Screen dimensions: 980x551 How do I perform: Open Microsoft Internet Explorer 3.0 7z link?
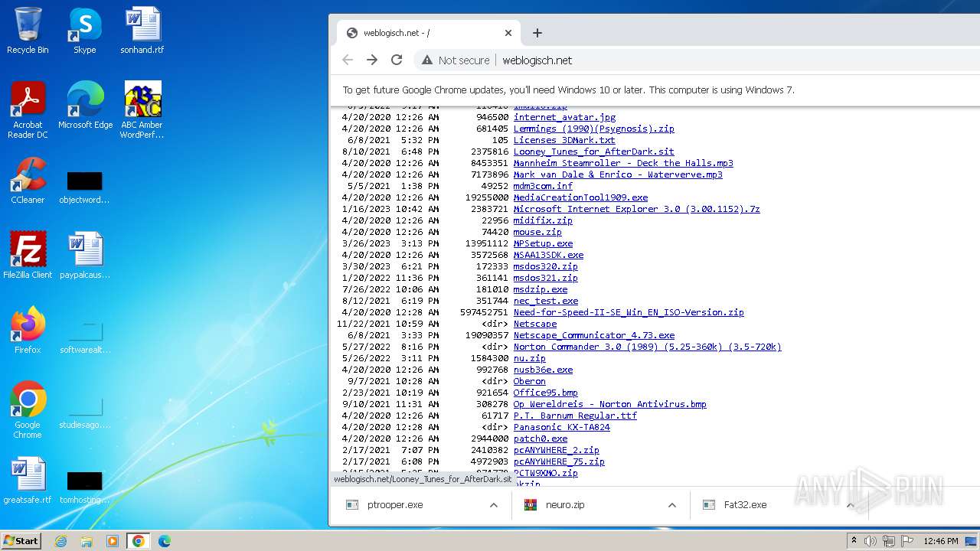coord(636,209)
